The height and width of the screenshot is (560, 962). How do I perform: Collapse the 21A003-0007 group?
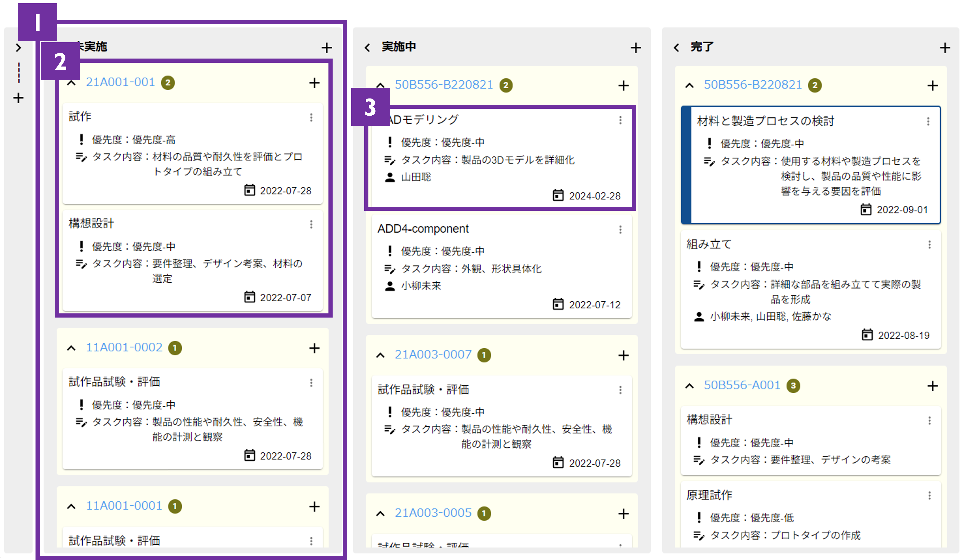point(380,355)
